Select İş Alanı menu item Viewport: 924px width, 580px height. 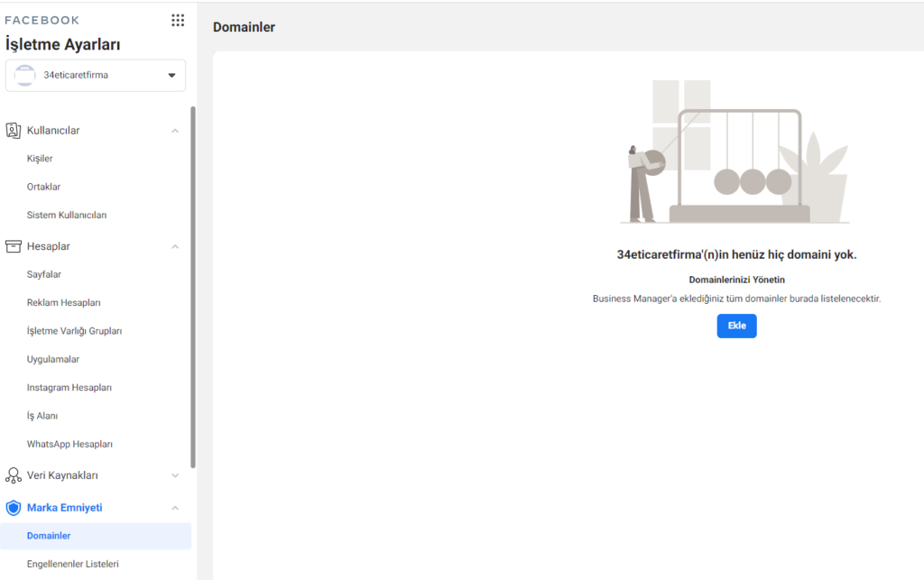42,416
